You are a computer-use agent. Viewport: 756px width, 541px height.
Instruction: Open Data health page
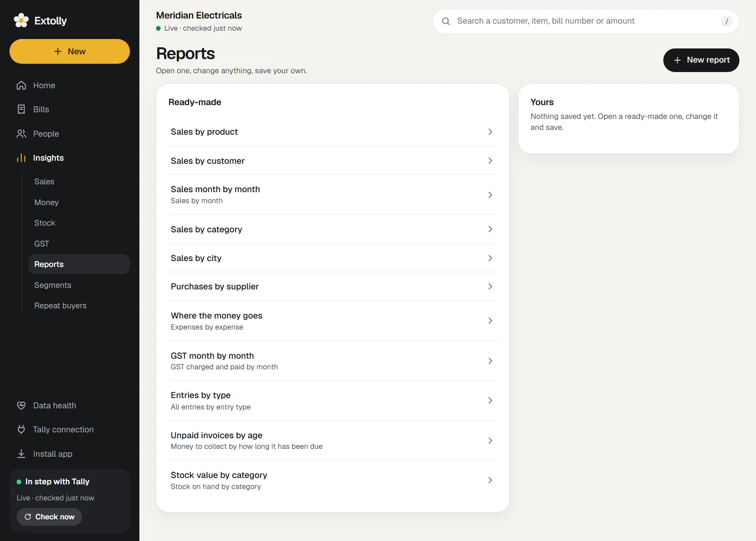pyautogui.click(x=70, y=406)
